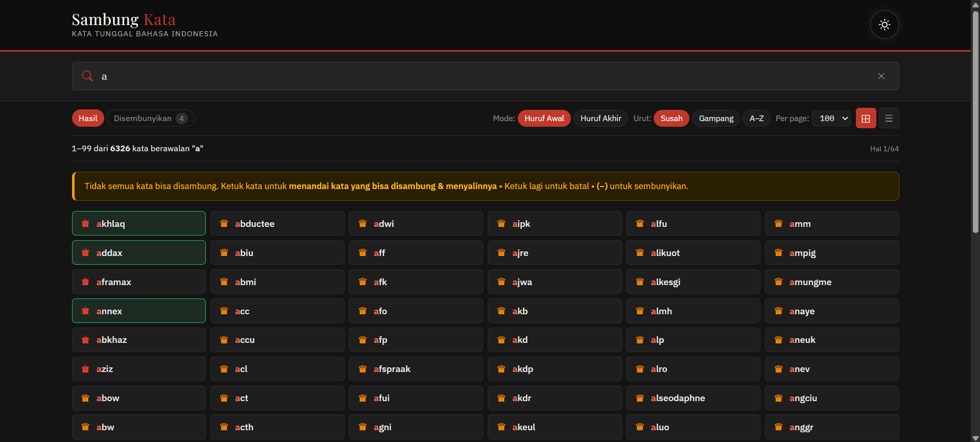Screen dimensions: 980x442
Task: Mark the word anggr
Action: pos(832,427)
